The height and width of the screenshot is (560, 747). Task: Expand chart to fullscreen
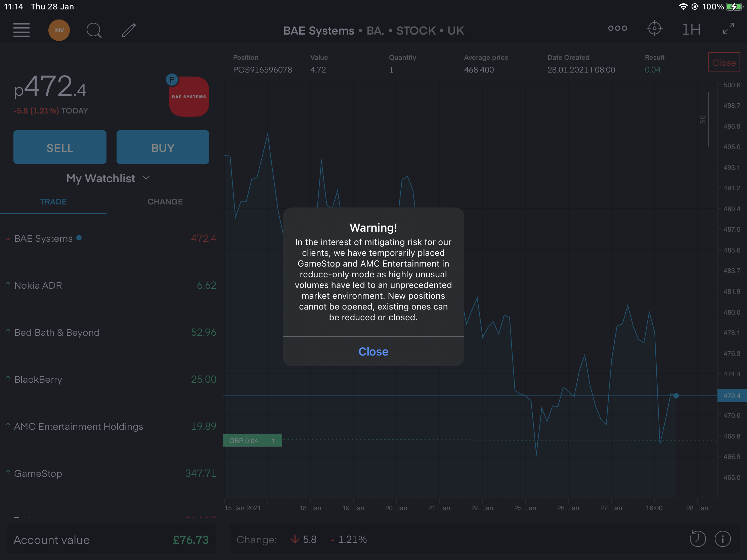coord(728,29)
